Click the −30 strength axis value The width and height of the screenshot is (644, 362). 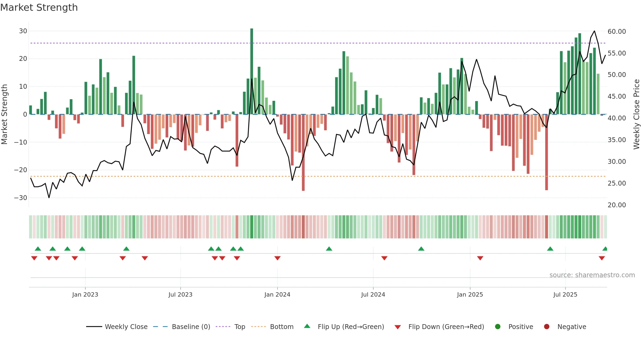tap(21, 198)
